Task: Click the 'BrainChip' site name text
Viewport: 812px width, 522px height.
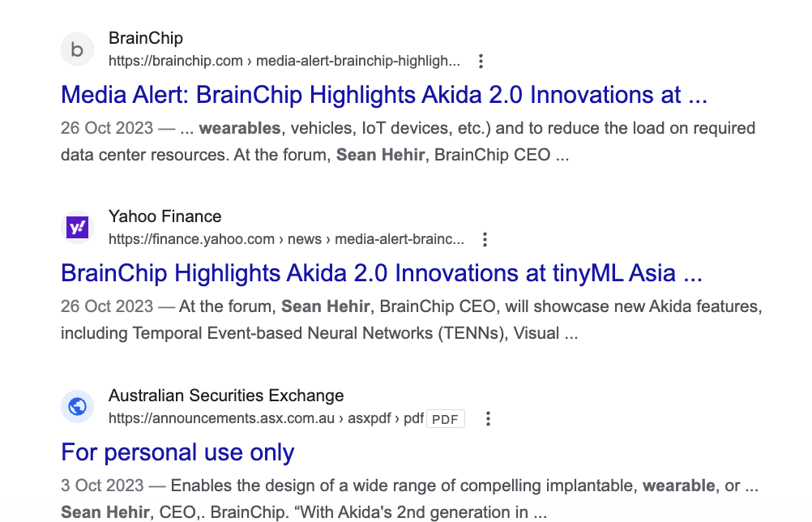Action: click(x=146, y=38)
